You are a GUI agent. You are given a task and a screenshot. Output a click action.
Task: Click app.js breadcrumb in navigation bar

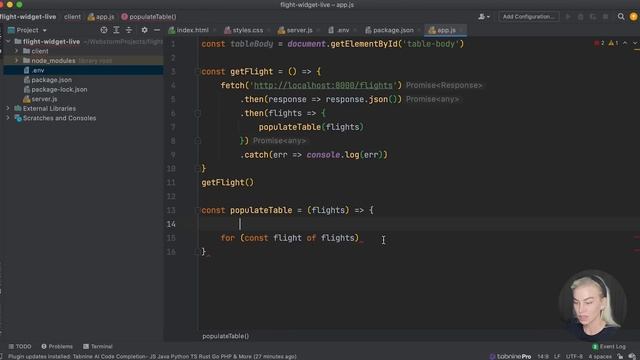(x=101, y=17)
